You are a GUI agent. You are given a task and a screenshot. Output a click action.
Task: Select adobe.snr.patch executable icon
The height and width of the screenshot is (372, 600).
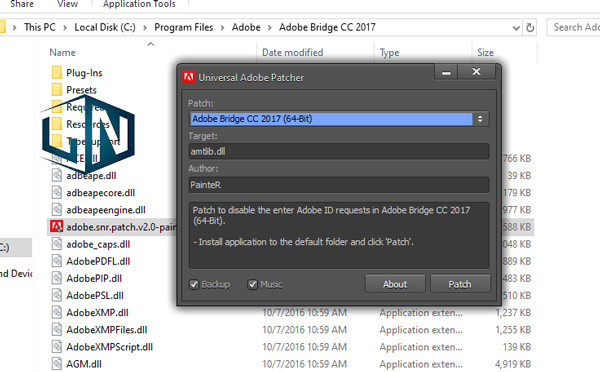pos(57,227)
